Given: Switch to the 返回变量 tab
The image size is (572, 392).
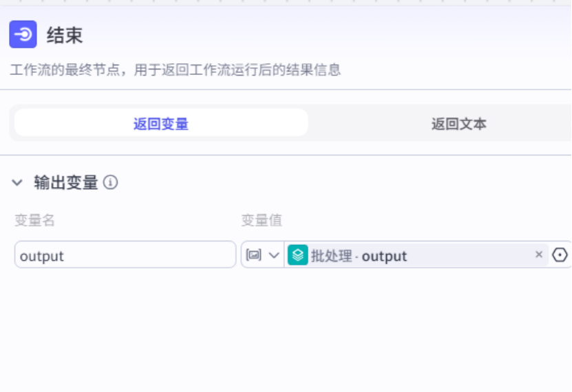Looking at the screenshot, I should pos(161,124).
